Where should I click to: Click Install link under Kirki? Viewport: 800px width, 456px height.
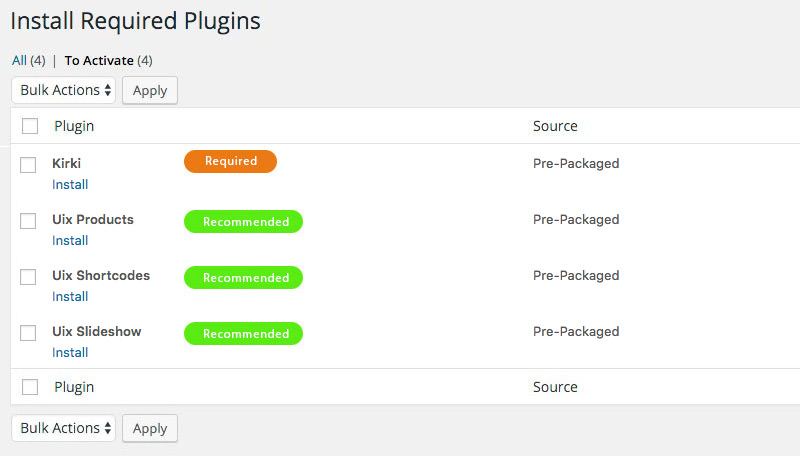click(70, 184)
